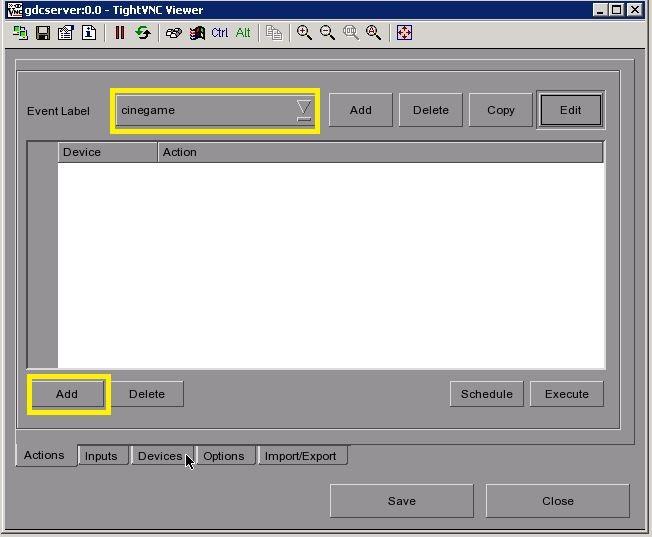This screenshot has width=652, height=537.
Task: Open the connection options icon
Action: [66, 33]
